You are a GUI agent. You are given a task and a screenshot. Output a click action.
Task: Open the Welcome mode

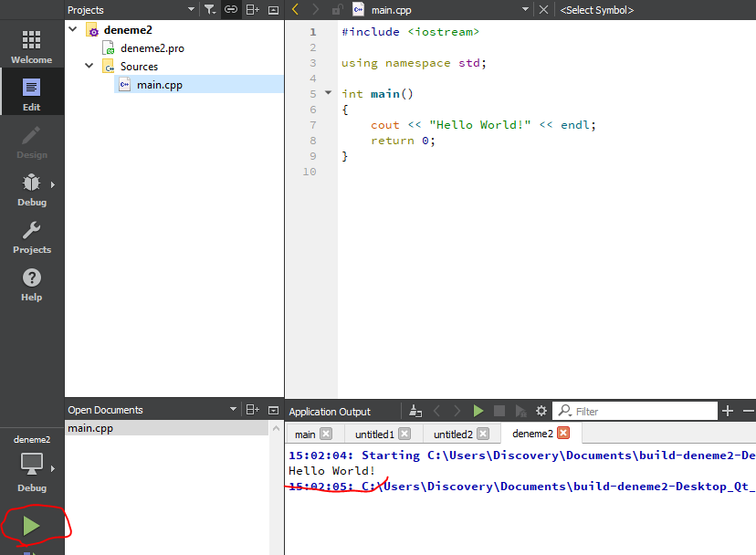pos(31,47)
